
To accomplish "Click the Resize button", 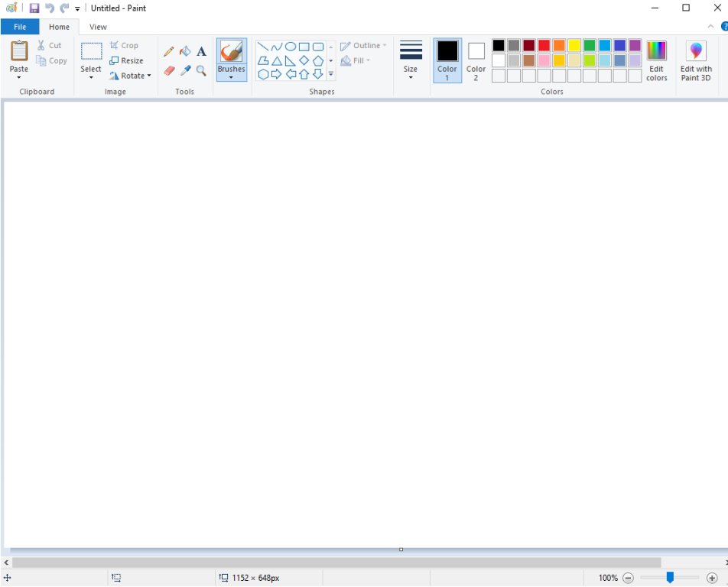I will (126, 61).
